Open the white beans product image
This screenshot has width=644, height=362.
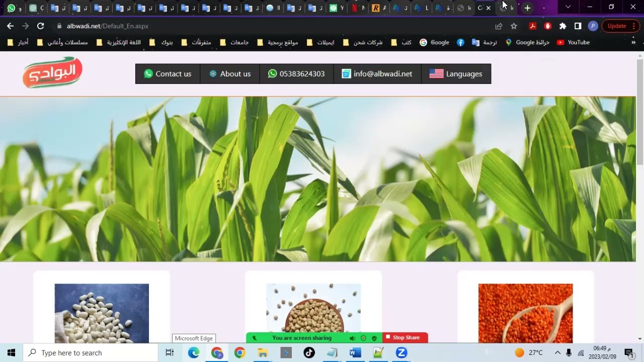(x=102, y=313)
